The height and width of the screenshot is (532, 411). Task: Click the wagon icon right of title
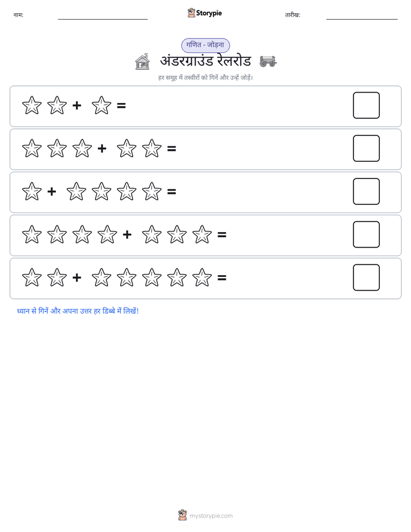click(x=268, y=62)
